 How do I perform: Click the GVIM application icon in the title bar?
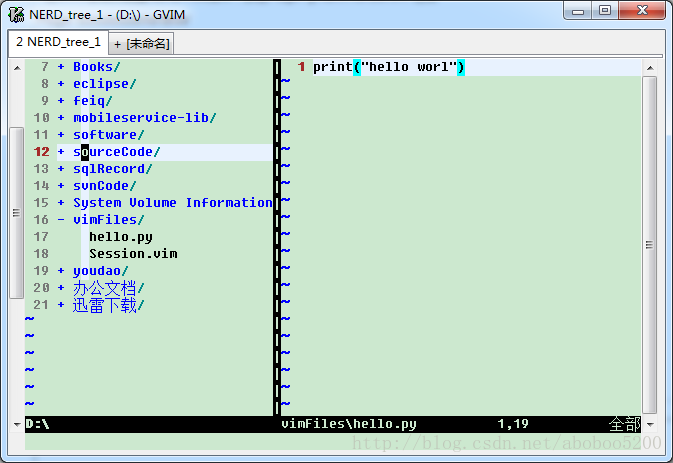click(16, 15)
